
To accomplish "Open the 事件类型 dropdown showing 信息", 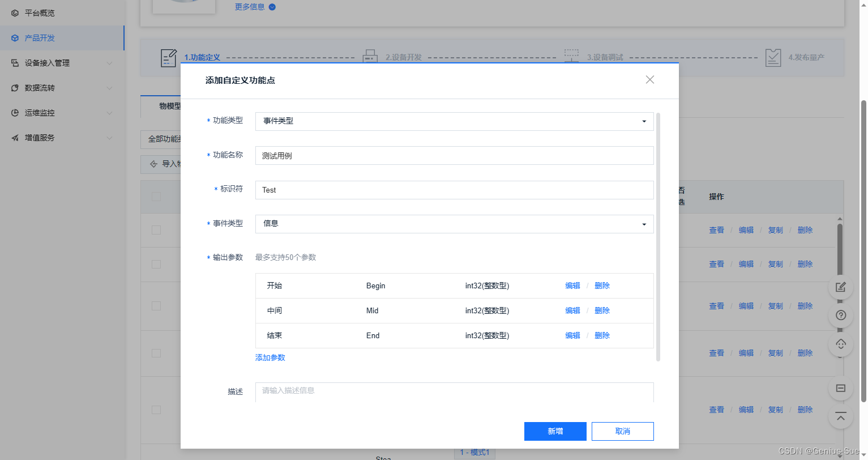I will pos(454,224).
